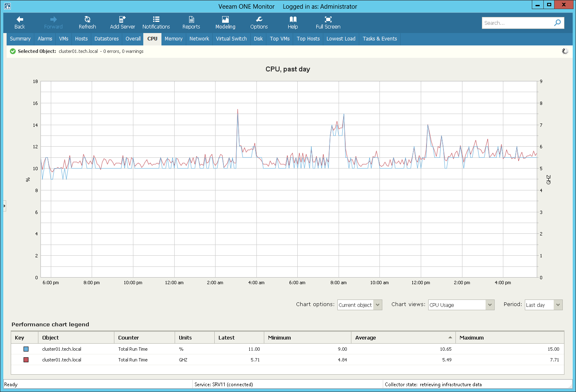Screen dimensions: 576x392
Task: Switch to the Disk tab
Action: coord(258,39)
